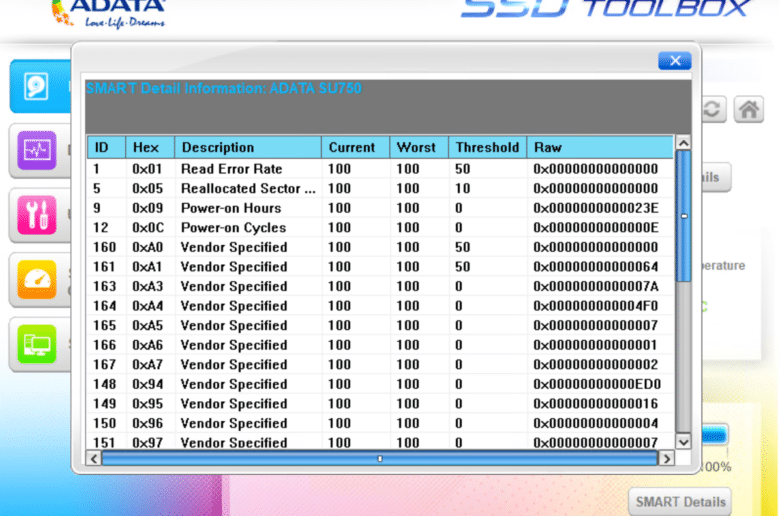Screen dimensions: 780x516
Task: Click the SMART Detail Information title text
Action: pyautogui.click(x=224, y=88)
